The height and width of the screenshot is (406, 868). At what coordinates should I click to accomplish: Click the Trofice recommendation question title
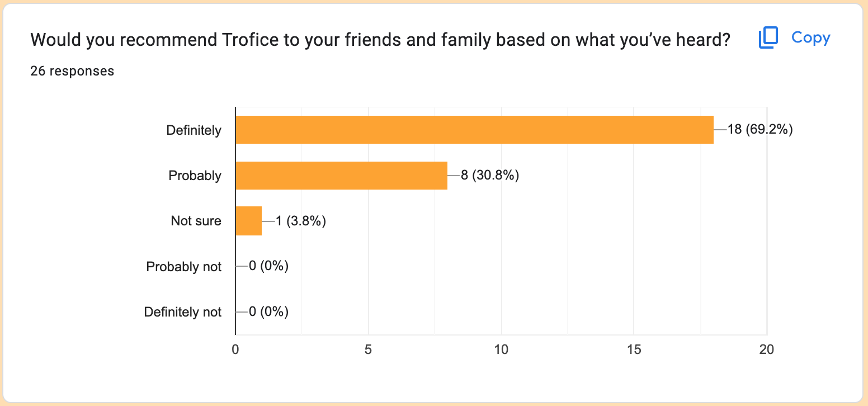click(x=380, y=39)
